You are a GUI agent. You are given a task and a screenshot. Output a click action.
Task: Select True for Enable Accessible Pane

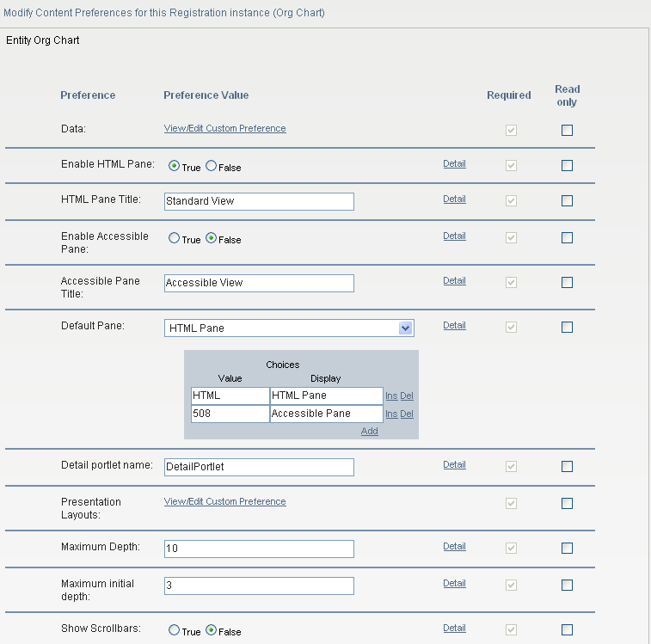(x=174, y=238)
